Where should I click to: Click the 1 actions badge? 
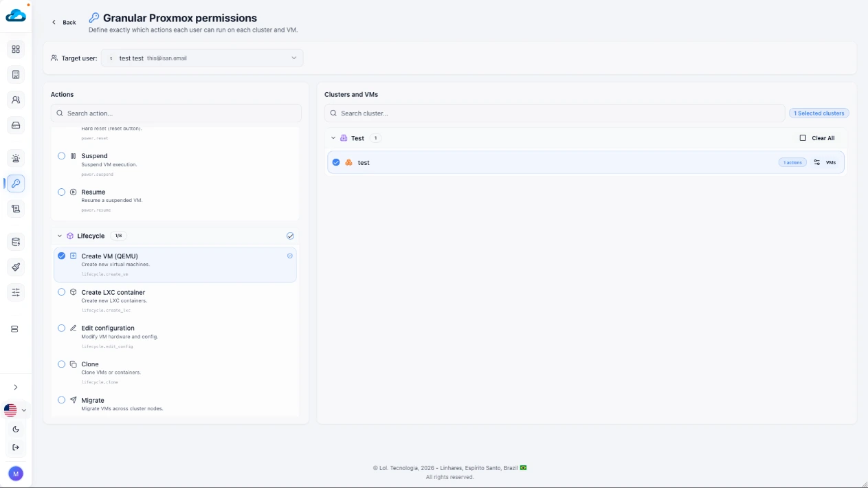(x=792, y=162)
